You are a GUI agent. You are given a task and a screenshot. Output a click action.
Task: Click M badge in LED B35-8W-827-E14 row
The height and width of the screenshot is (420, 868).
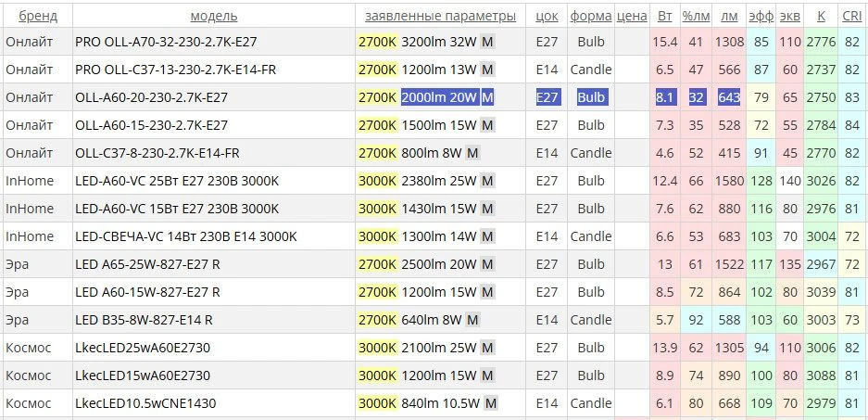click(472, 320)
